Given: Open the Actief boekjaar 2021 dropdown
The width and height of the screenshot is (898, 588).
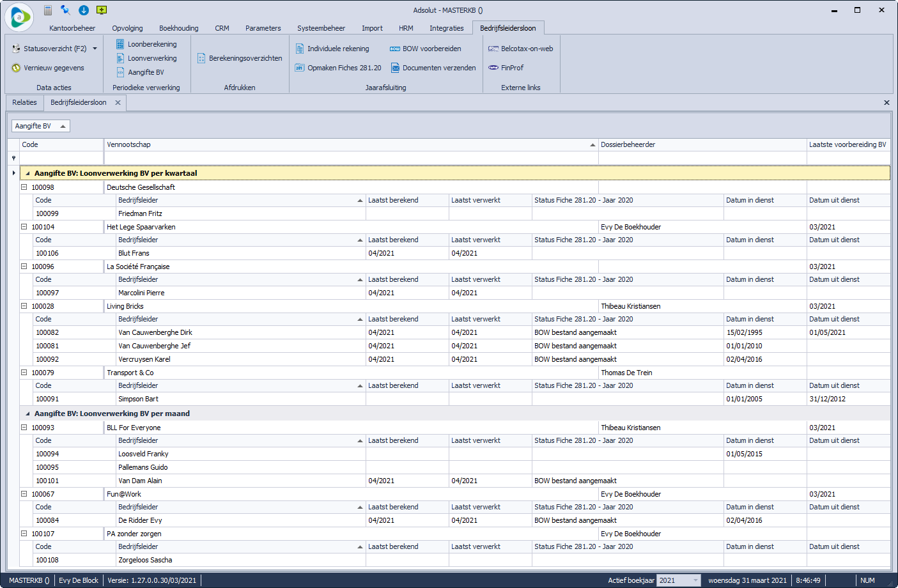Looking at the screenshot, I should click(x=695, y=580).
